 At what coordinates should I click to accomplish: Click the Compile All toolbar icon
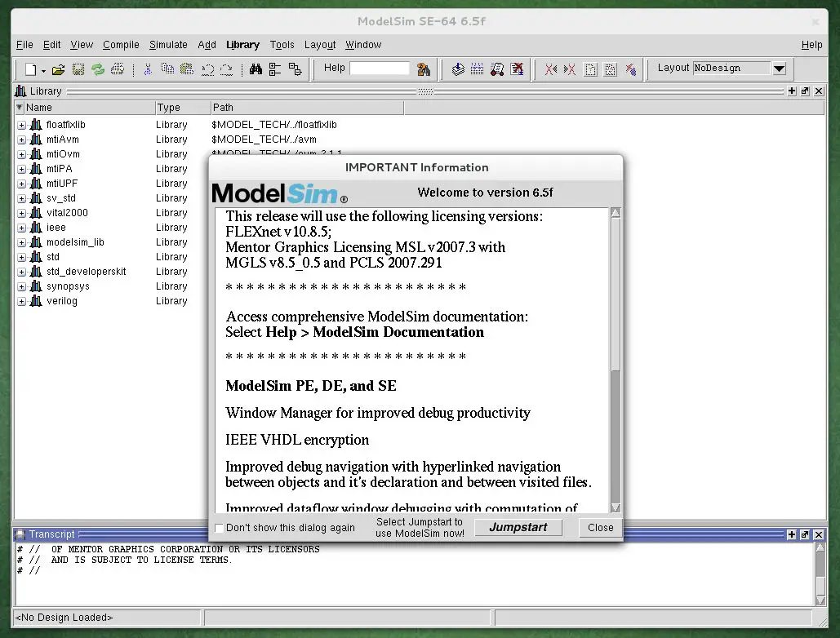(x=477, y=69)
